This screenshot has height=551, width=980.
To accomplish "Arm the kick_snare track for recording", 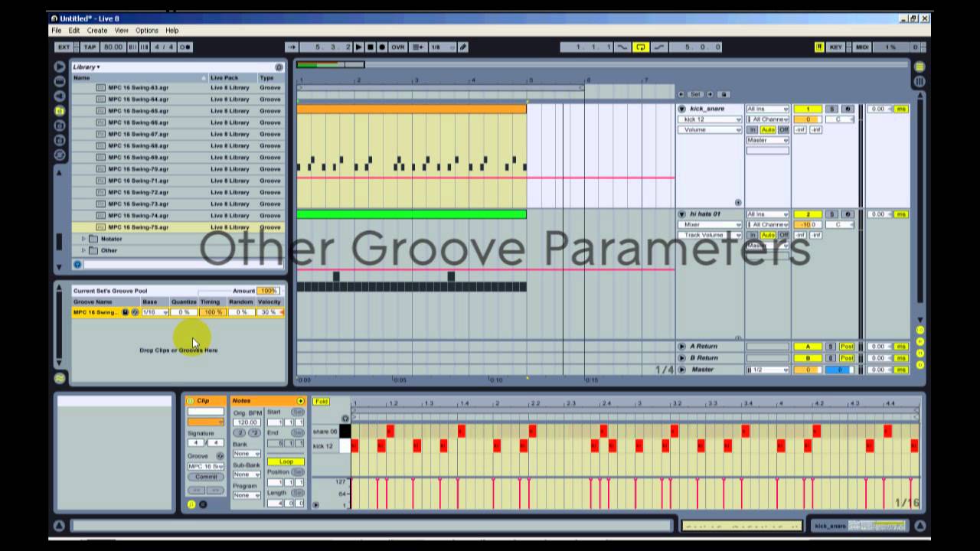I will pyautogui.click(x=847, y=109).
